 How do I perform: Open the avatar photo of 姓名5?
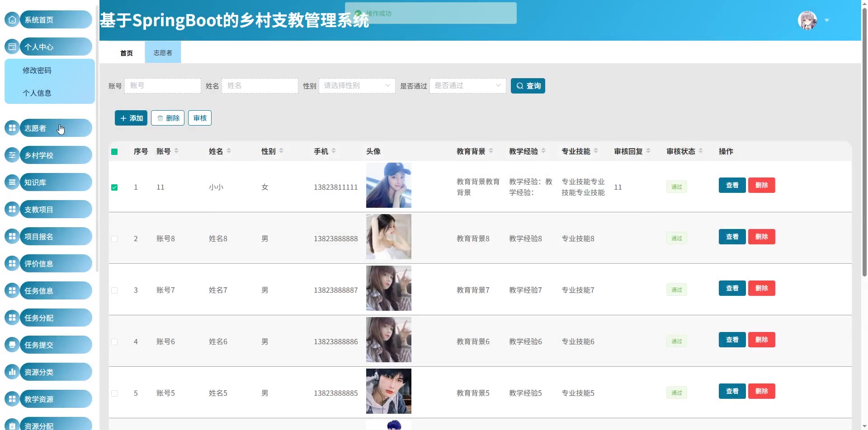coord(389,391)
